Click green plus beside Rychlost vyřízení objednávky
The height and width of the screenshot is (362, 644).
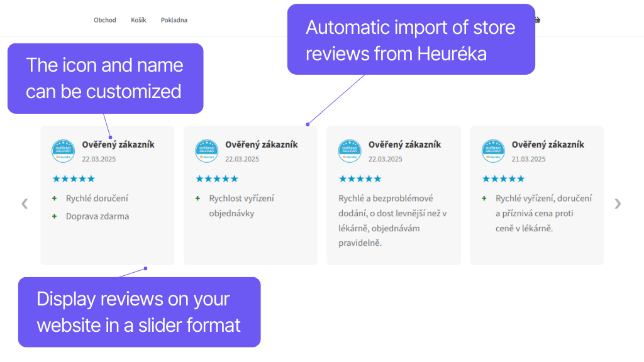coord(197,199)
